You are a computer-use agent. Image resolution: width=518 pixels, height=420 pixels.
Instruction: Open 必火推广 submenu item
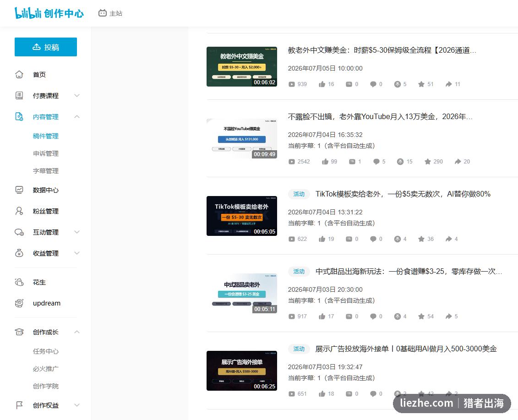[46, 369]
